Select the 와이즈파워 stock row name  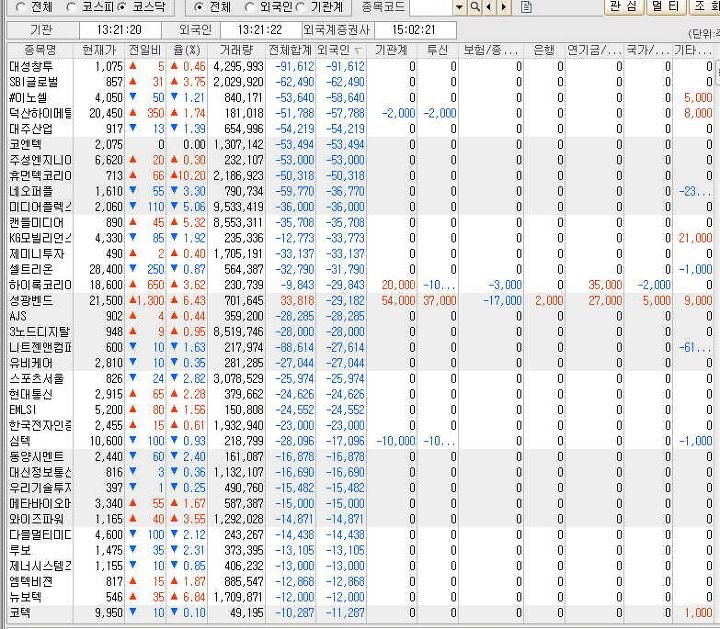(x=37, y=519)
